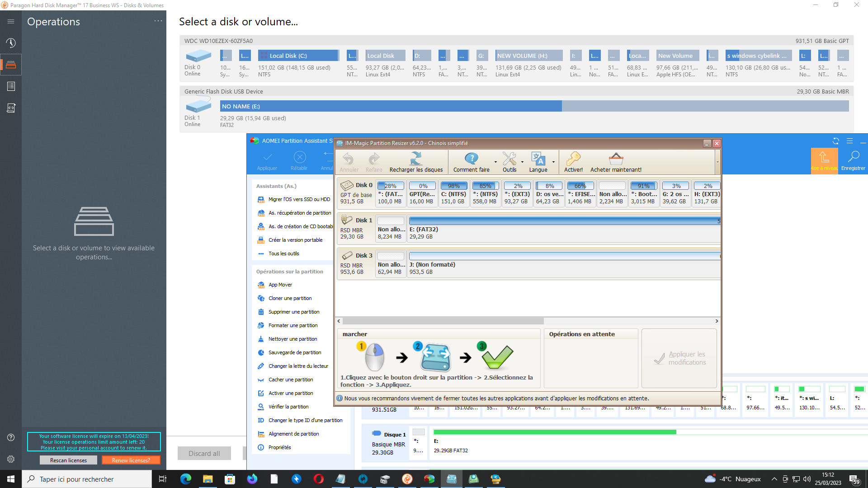Open Tous les outils in AOMEI
868x488 pixels.
pos(278,253)
